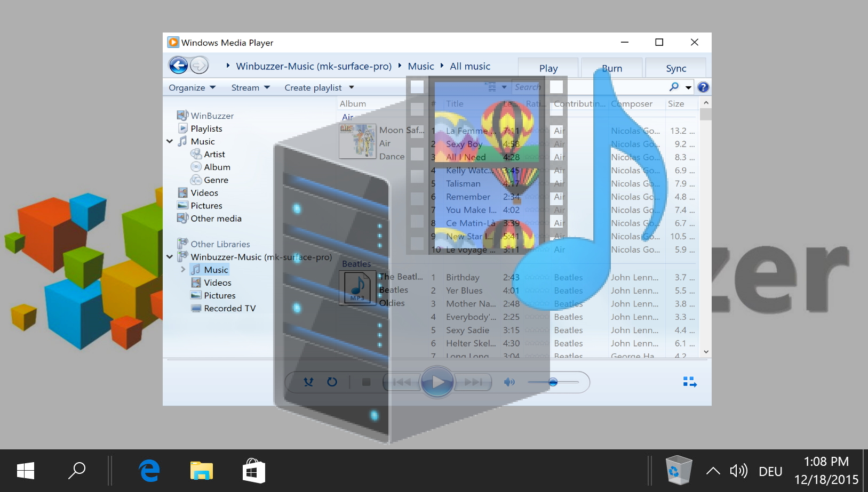Sort by the Composer column header
868x492 pixels.
[632, 103]
